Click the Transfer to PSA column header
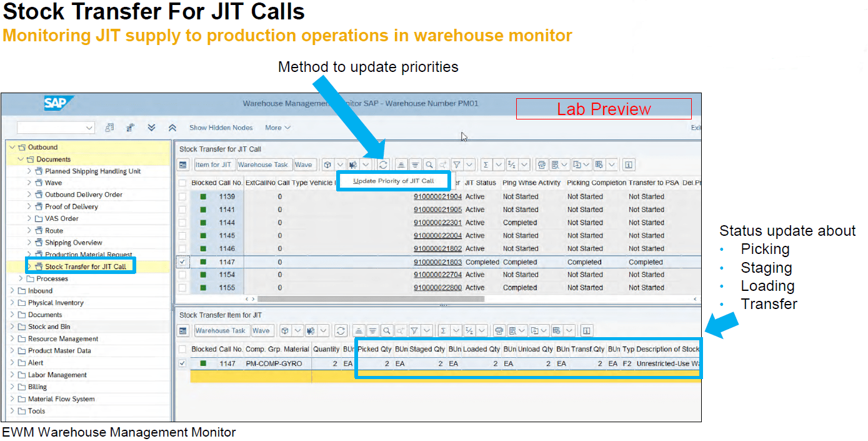The image size is (868, 441). click(653, 183)
